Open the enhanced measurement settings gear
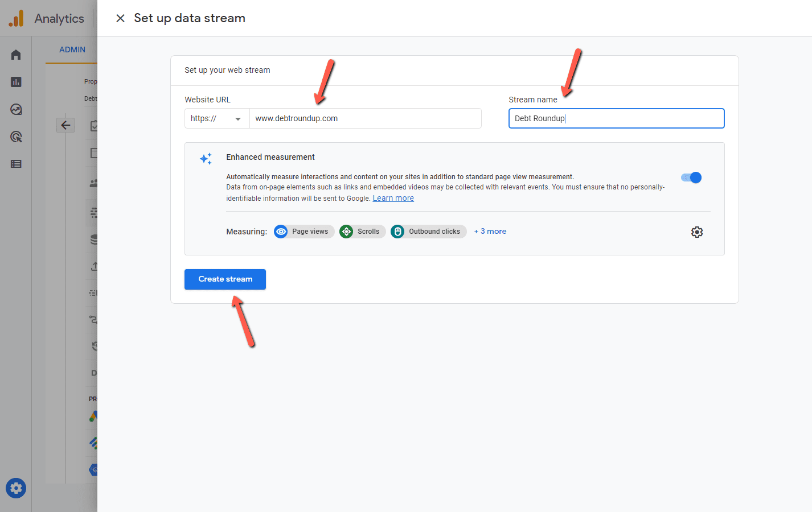812x512 pixels. pos(697,232)
